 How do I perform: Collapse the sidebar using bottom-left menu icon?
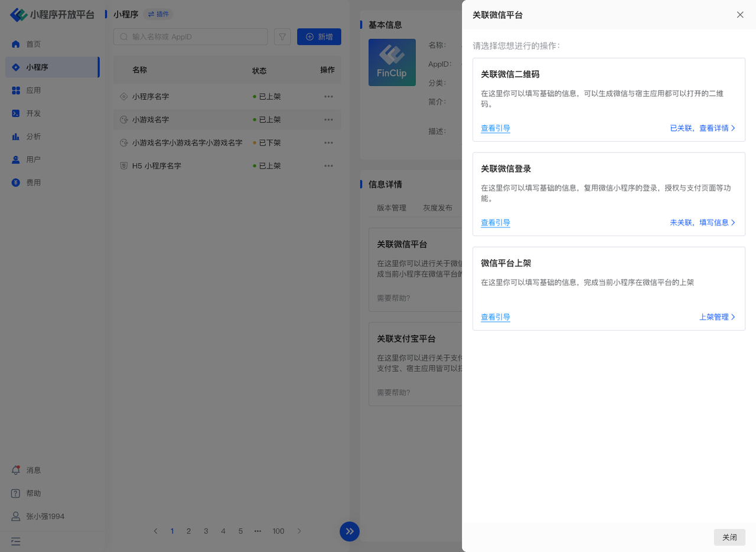coord(16,541)
